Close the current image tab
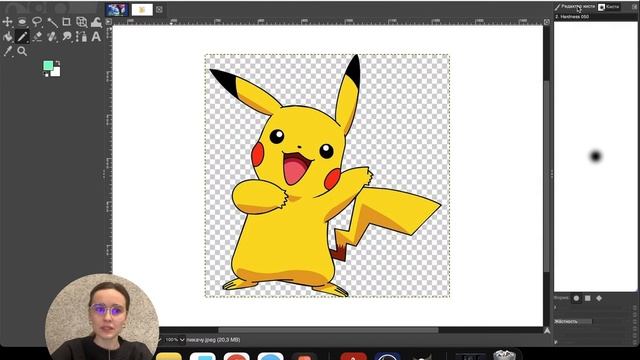Screen dimensions: 640x360 (x=159, y=9)
